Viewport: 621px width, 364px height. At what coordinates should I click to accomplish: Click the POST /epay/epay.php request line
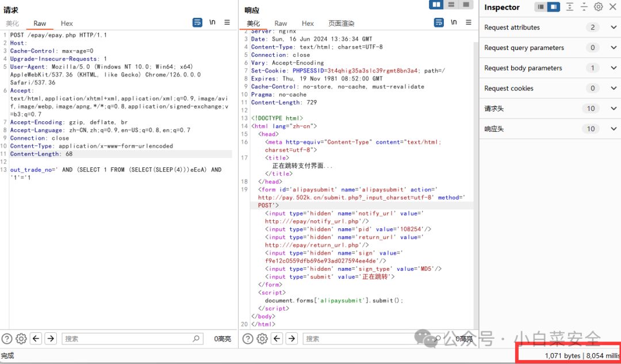coord(59,35)
